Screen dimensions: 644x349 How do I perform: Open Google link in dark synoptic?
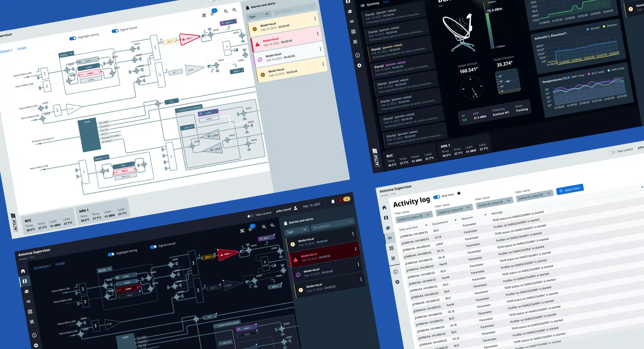coord(60,263)
